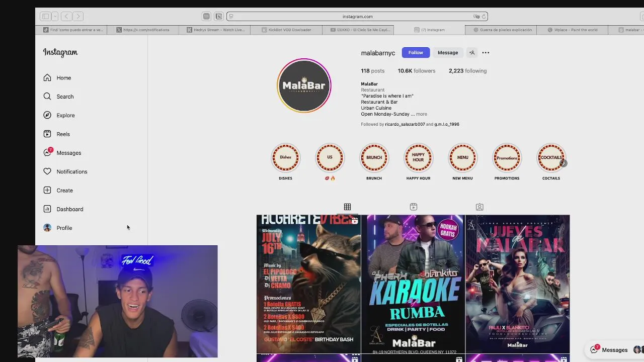
Task: Switch to the reels tab icon
Action: coord(414,207)
